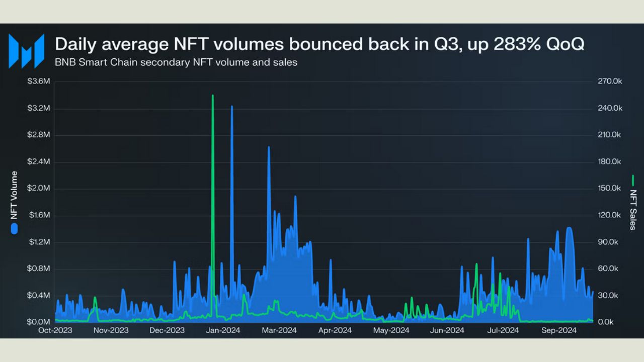The width and height of the screenshot is (644, 362).
Task: Click the "Dec-2023" date label
Action: [168, 331]
